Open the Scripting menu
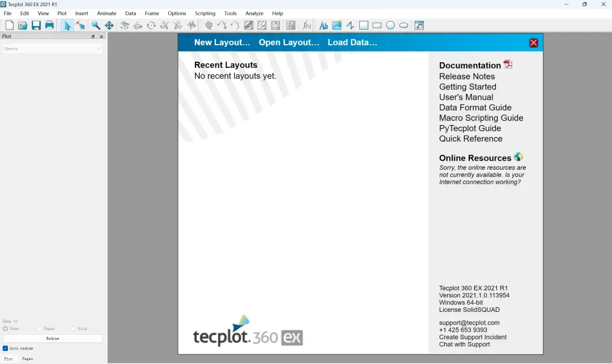Screen dimensions: 612x364 pyautogui.click(x=205, y=13)
